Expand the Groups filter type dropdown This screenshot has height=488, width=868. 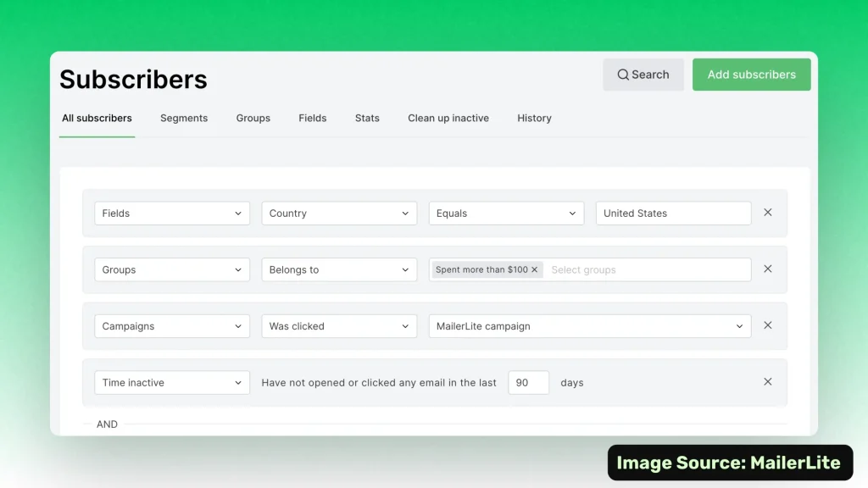pos(172,269)
